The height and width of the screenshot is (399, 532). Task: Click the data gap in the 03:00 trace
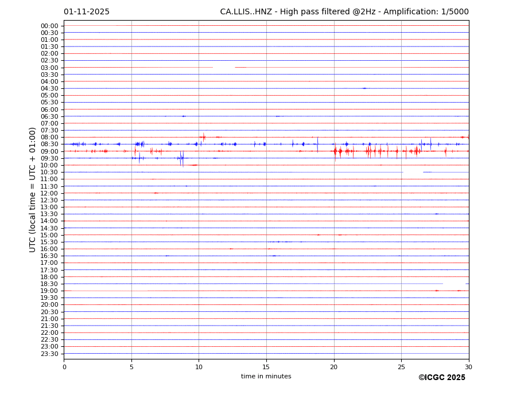coord(224,68)
